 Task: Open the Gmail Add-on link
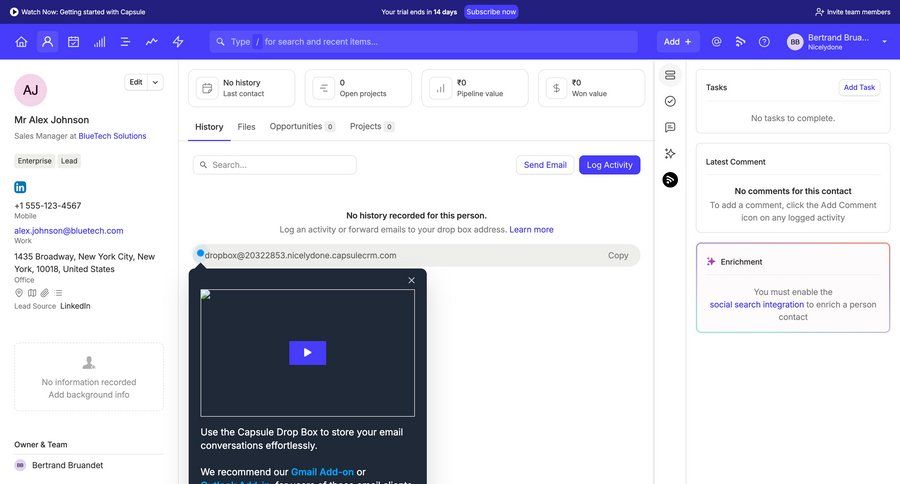[323, 472]
